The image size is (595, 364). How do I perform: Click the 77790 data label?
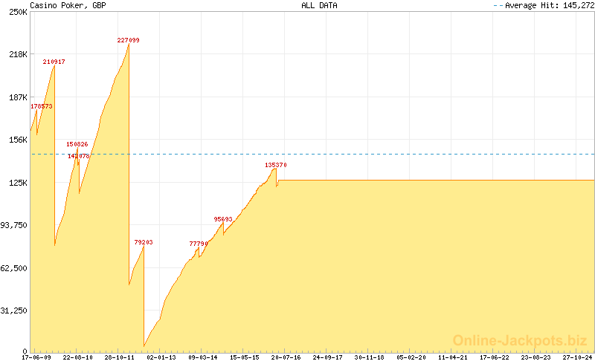pyautogui.click(x=199, y=244)
